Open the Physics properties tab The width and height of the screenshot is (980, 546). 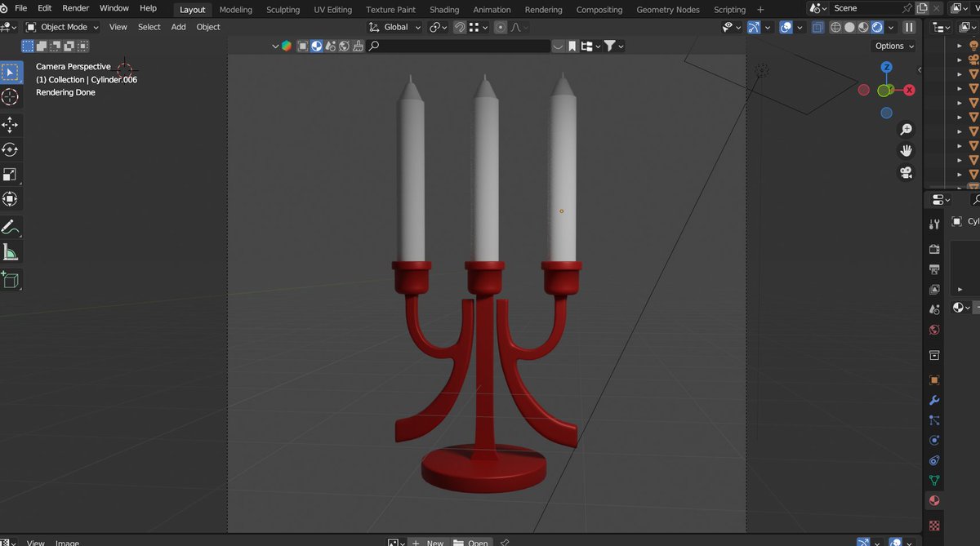point(934,441)
